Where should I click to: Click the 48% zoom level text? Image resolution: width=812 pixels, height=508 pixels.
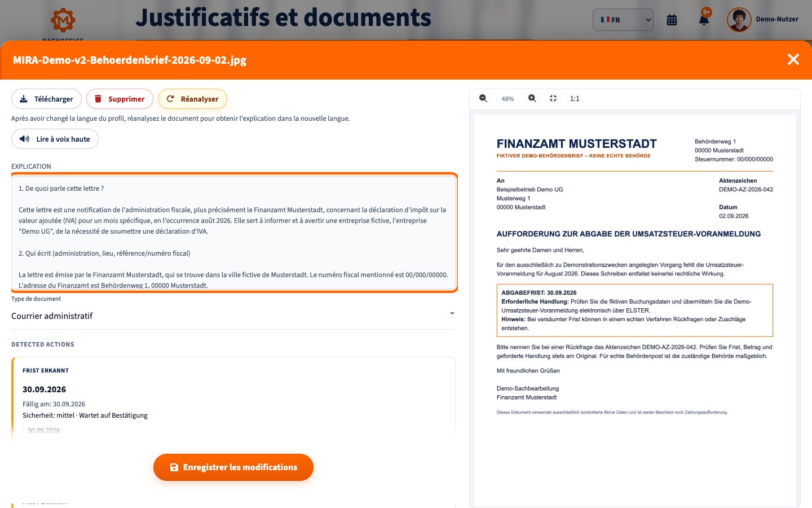[507, 99]
